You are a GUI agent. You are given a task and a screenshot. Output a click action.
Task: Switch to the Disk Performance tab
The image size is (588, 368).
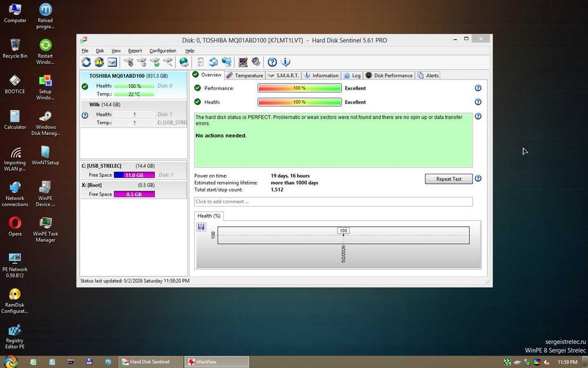(x=389, y=75)
